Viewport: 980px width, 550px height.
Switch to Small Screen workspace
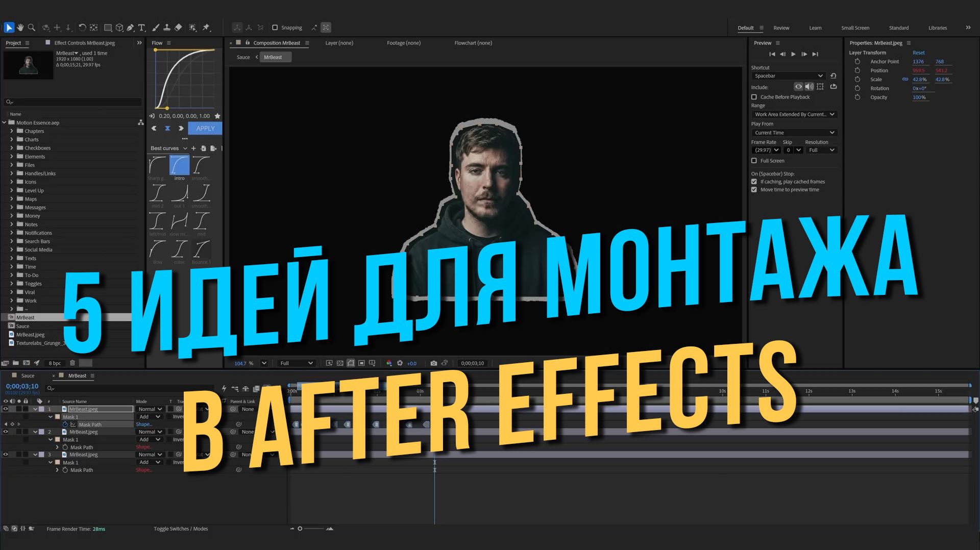tap(855, 28)
